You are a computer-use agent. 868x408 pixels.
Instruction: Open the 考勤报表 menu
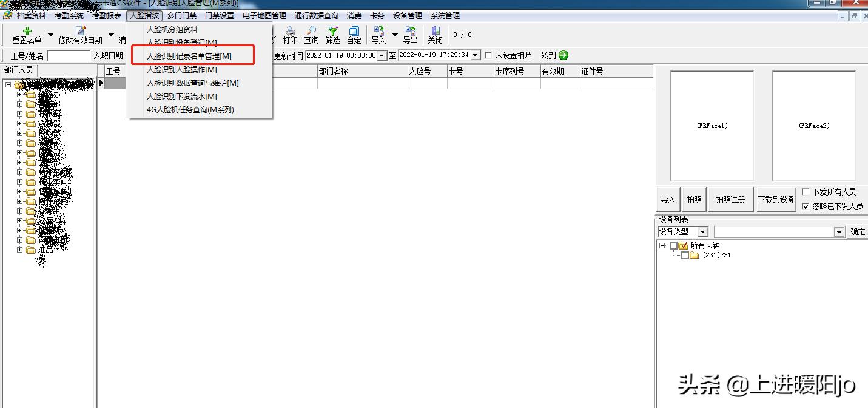(107, 16)
